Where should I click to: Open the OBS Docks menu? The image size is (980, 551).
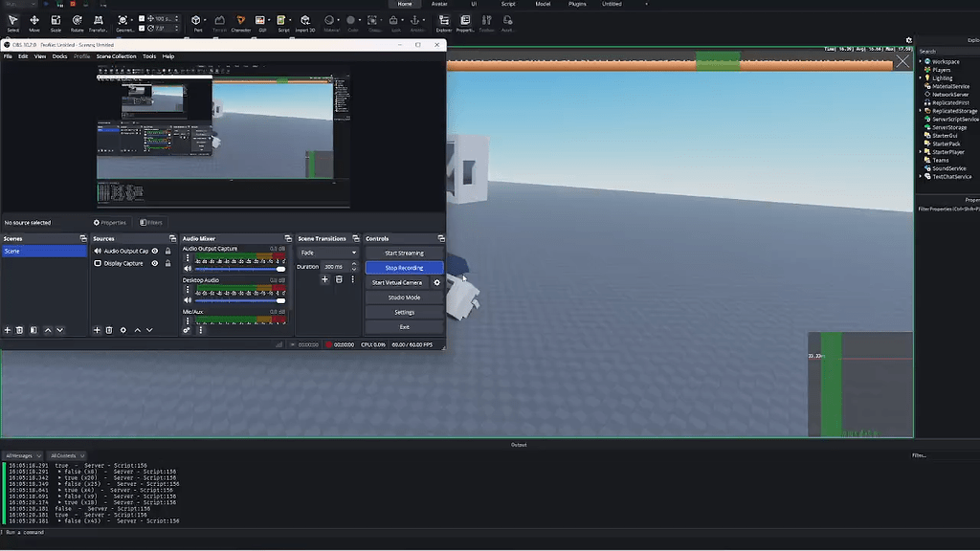pyautogui.click(x=59, y=56)
